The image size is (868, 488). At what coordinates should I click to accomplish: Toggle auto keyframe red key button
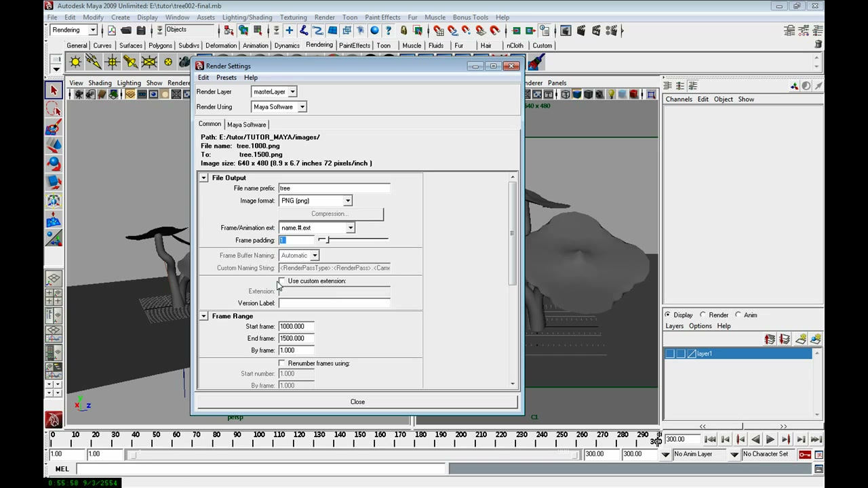tap(805, 454)
